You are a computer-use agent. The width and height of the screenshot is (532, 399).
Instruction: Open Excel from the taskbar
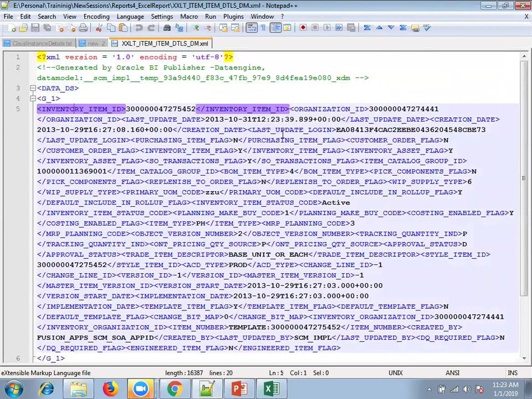272,389
